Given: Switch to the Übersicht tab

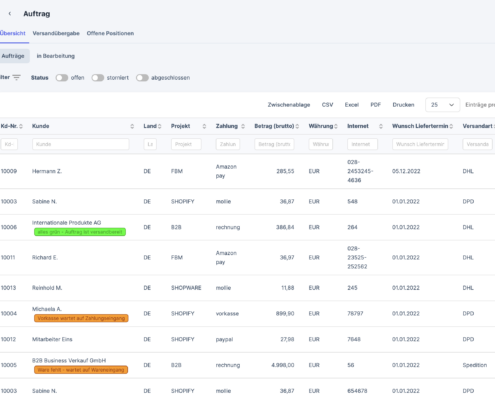Looking at the screenshot, I should click(x=13, y=33).
